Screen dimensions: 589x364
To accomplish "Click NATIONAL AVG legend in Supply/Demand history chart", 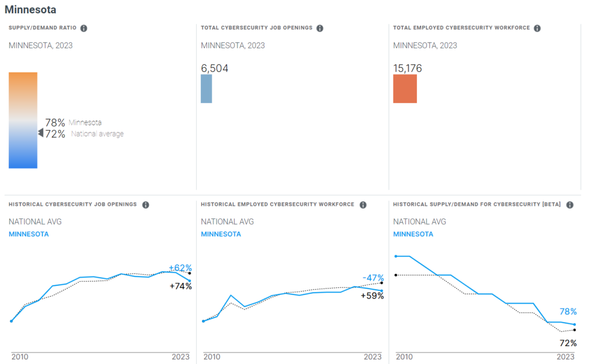I will (x=419, y=221).
